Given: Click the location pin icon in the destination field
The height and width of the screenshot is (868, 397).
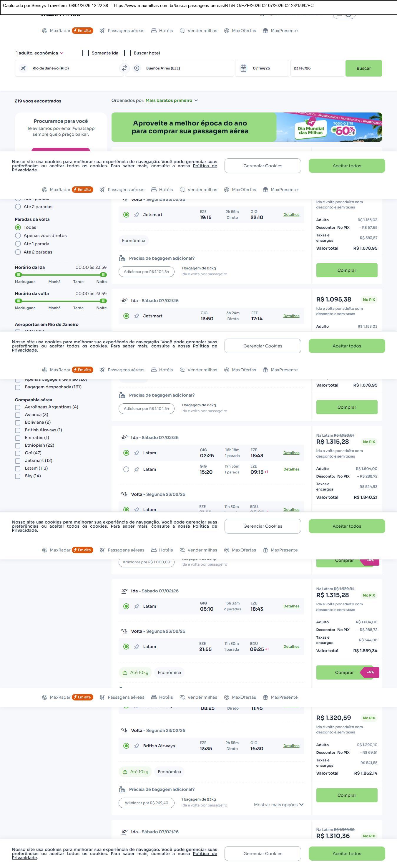Looking at the screenshot, I should [x=137, y=68].
